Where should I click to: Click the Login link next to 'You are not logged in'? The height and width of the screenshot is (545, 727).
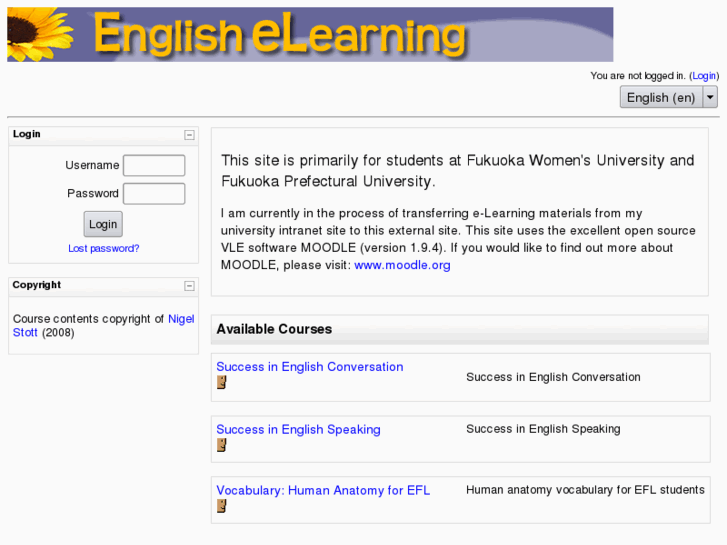click(x=704, y=76)
